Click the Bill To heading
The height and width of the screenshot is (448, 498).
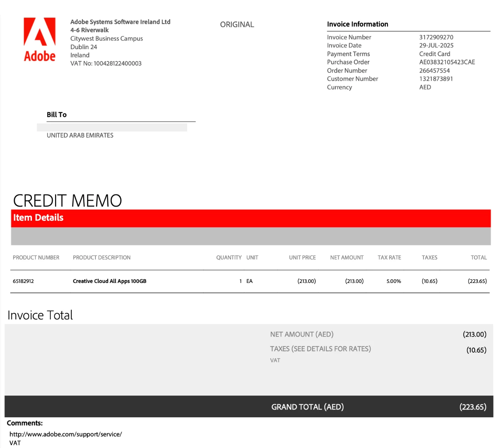tap(57, 115)
